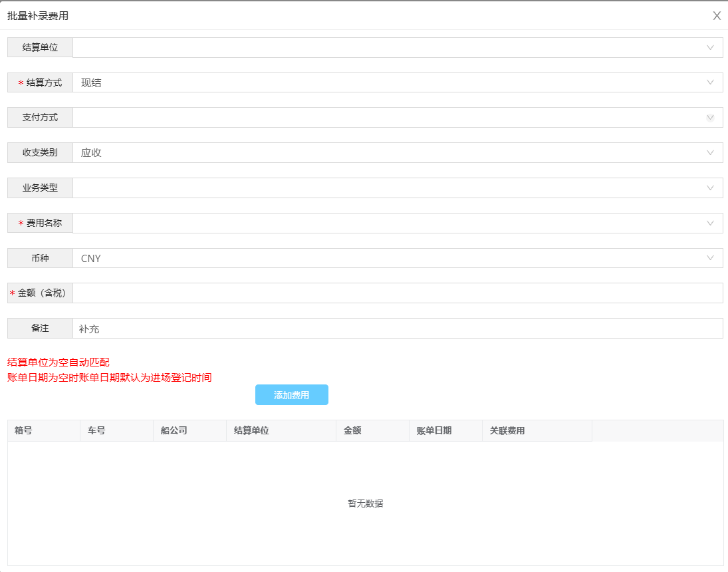Click the 暂无数据 empty table area

[x=365, y=503]
